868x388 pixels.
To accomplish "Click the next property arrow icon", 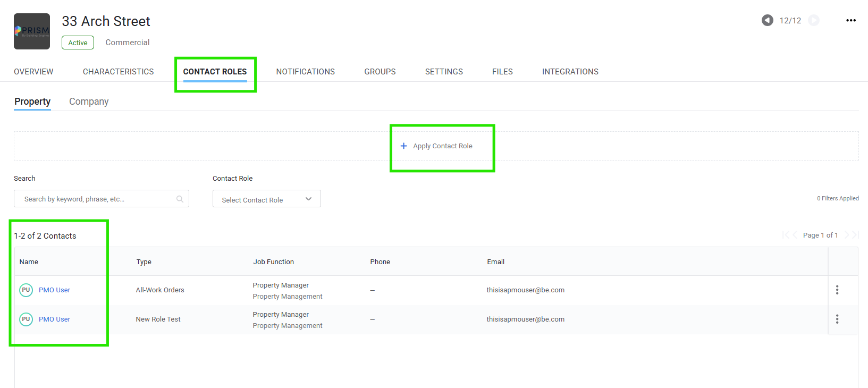I will tap(814, 20).
